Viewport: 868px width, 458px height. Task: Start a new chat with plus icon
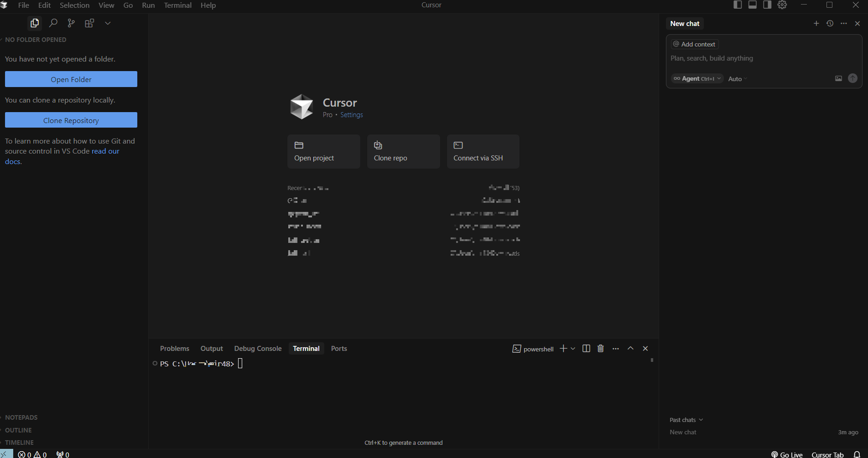point(816,23)
